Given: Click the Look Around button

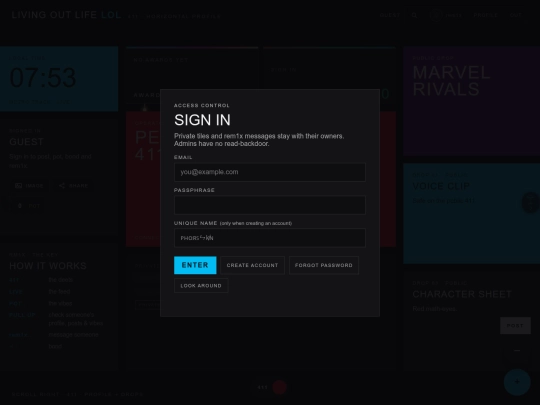Looking at the screenshot, I should tap(201, 285).
